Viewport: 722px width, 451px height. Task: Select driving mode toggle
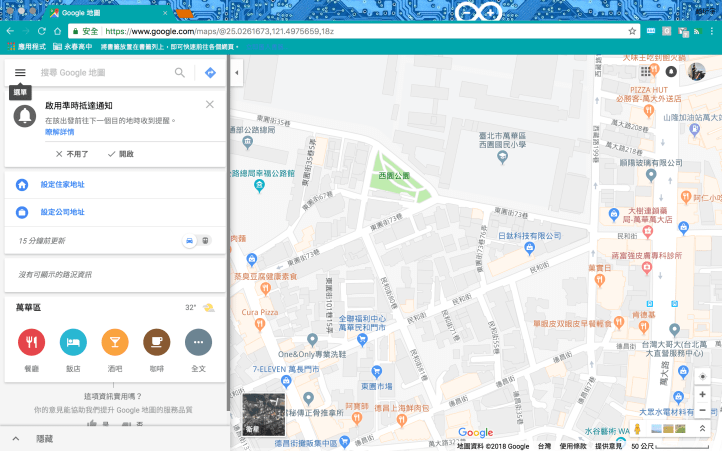click(189, 240)
